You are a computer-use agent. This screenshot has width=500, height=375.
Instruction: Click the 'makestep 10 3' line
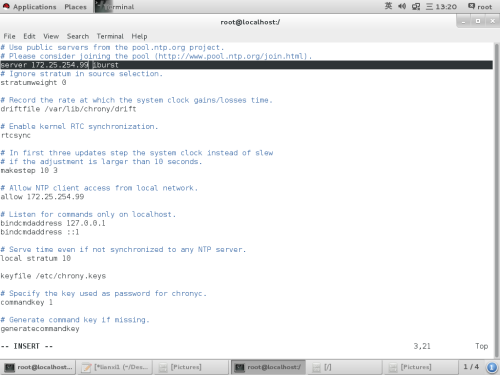pyautogui.click(x=29, y=170)
